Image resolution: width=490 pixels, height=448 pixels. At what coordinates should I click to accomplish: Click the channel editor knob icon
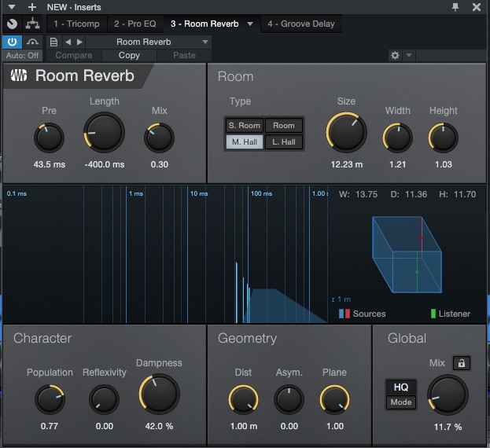[12, 24]
